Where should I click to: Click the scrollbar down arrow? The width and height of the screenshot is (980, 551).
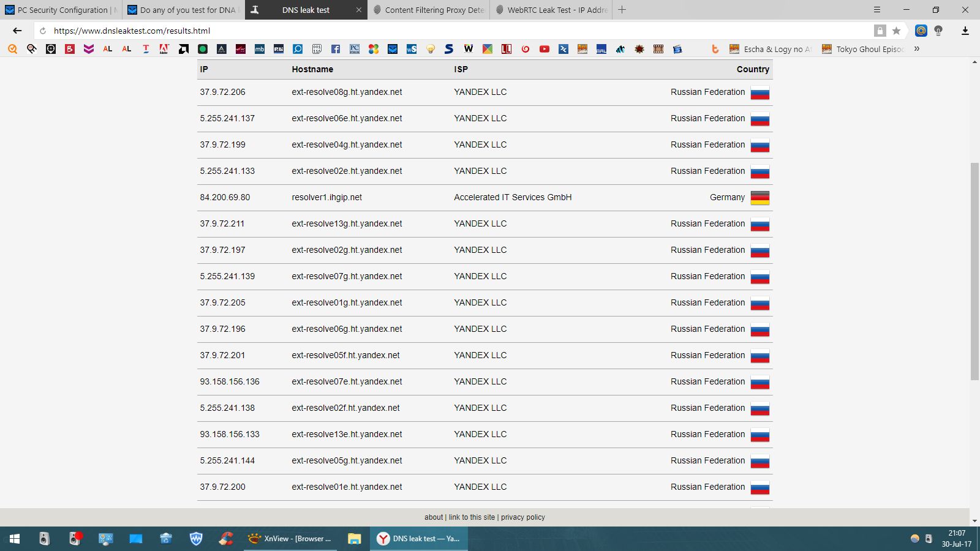click(x=974, y=521)
